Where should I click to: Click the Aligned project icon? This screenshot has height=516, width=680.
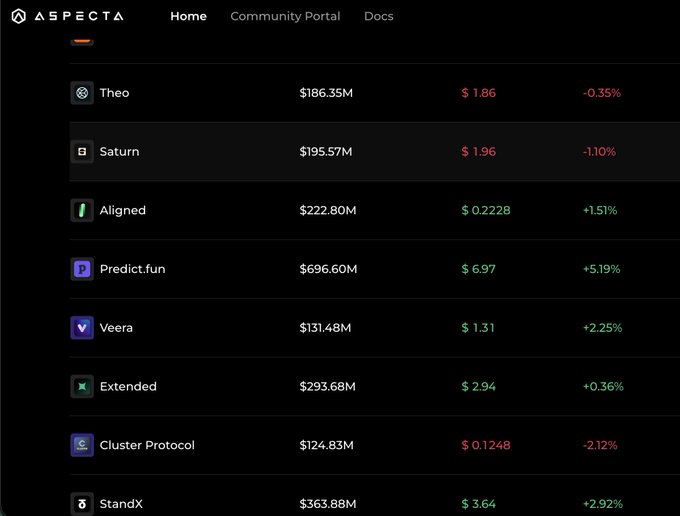click(x=82, y=210)
